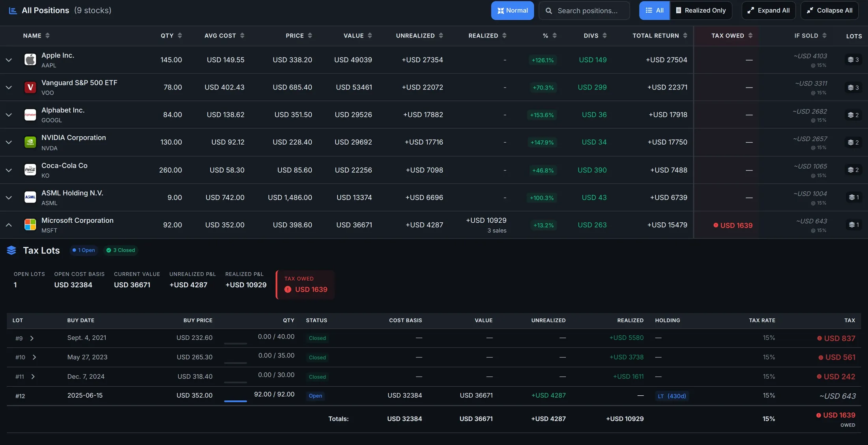
Task: Click red alert icon in Tax Owed card
Action: (288, 289)
